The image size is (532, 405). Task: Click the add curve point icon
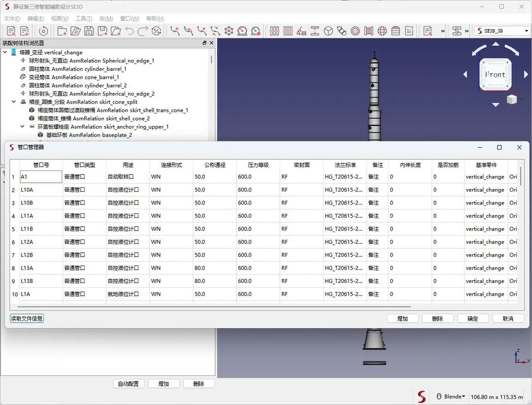click(x=175, y=31)
